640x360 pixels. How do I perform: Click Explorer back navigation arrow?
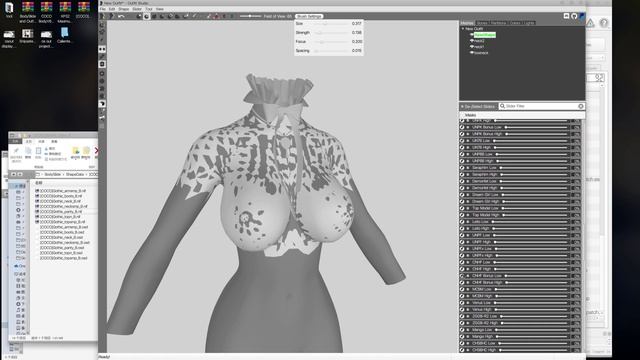[13, 174]
